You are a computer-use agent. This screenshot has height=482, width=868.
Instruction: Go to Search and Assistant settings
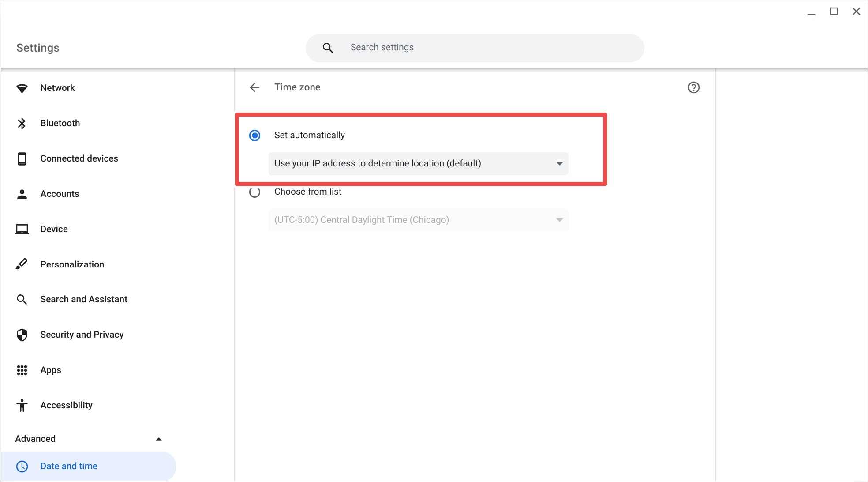click(83, 299)
